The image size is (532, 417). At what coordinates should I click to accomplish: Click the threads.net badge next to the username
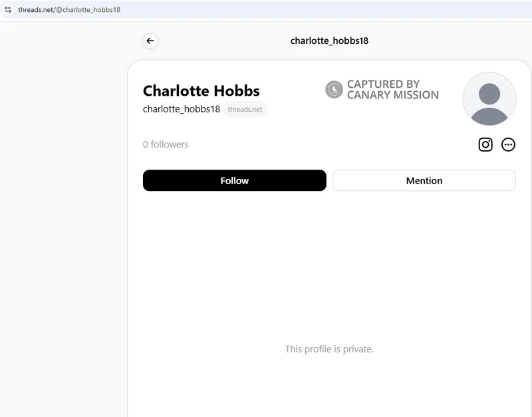pyautogui.click(x=245, y=109)
